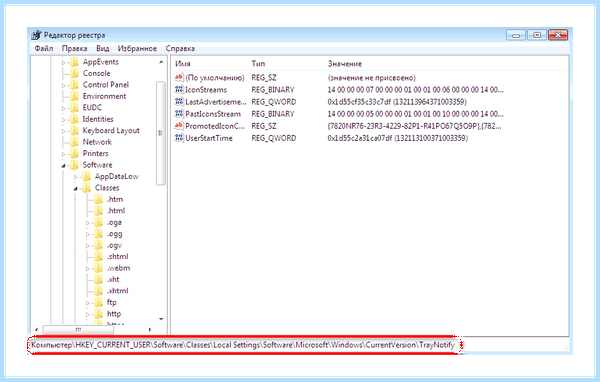Image resolution: width=600 pixels, height=382 pixels.
Task: Click the EUDC folder icon
Action: tap(75, 108)
